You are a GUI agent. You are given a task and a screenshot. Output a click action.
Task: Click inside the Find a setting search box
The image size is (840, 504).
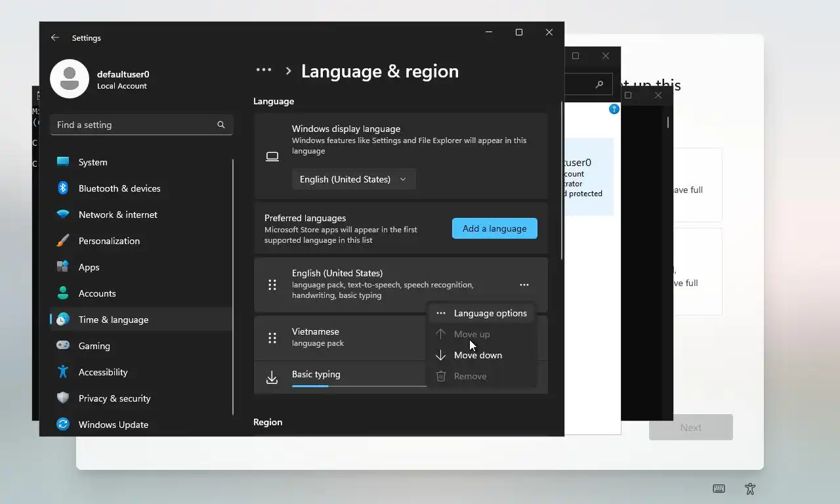(x=141, y=125)
